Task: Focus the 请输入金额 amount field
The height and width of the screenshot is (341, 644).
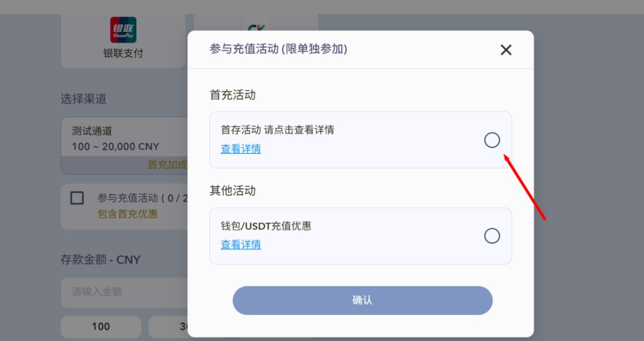Action: 123,292
